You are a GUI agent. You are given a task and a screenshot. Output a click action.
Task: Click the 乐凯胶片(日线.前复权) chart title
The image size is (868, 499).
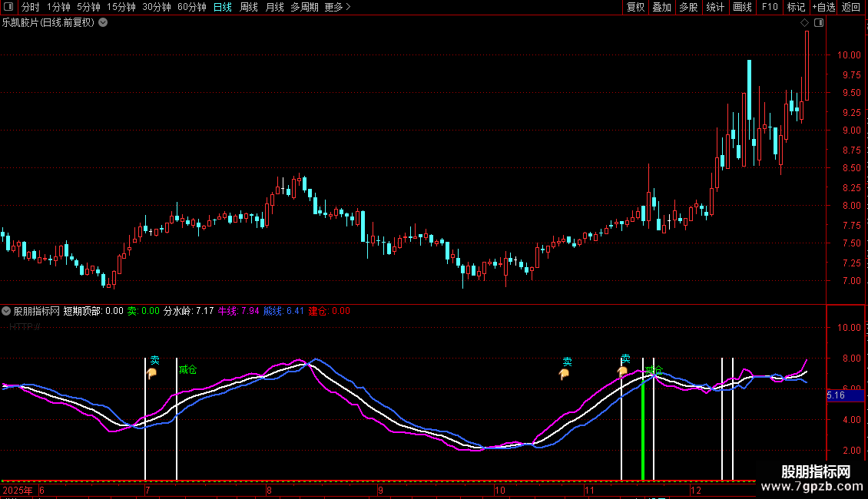(48, 23)
